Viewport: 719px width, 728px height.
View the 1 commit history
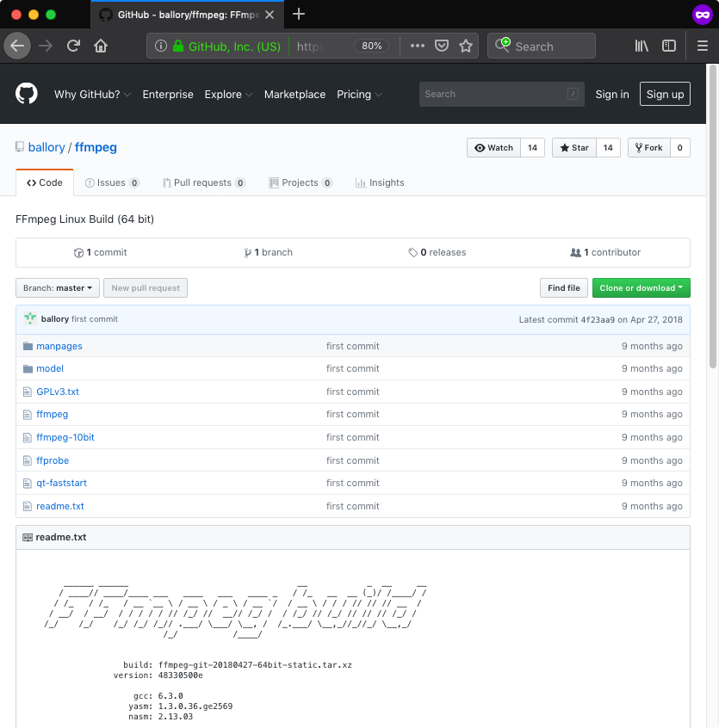tap(101, 252)
